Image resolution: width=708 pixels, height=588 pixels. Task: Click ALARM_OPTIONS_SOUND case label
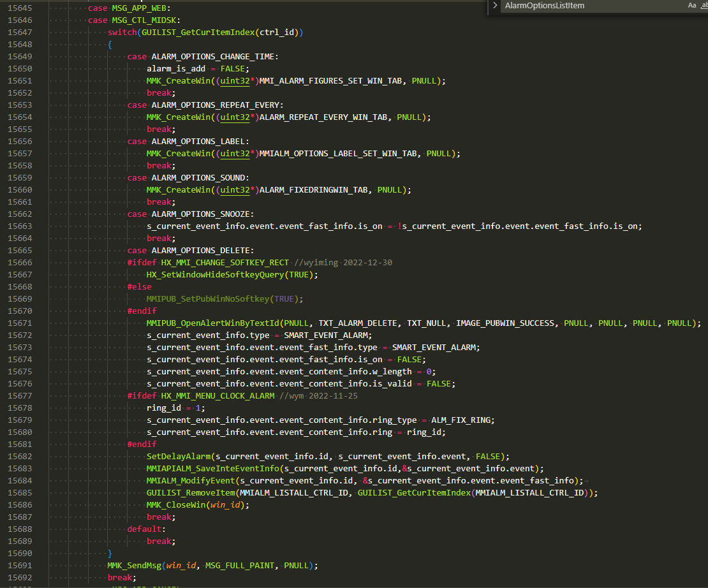[198, 178]
